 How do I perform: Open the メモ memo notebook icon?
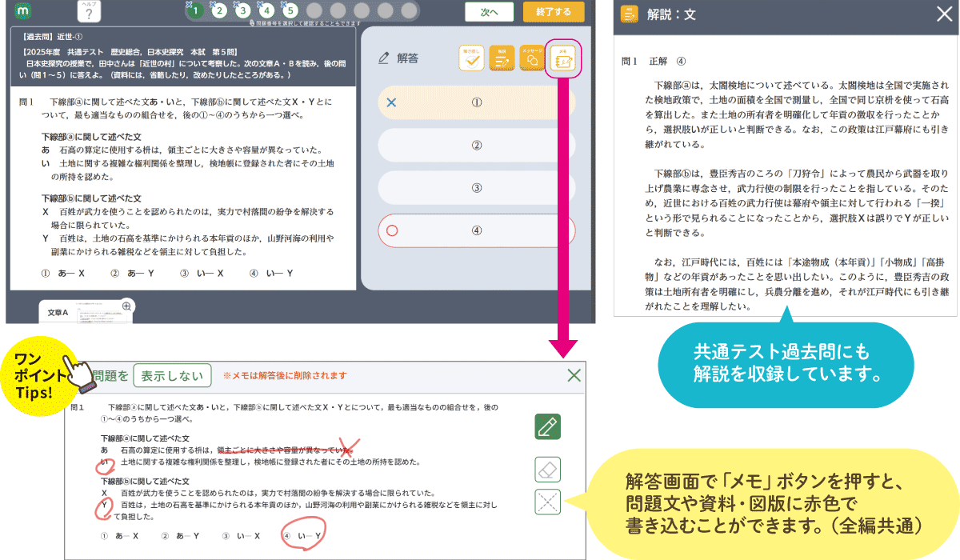tap(563, 58)
